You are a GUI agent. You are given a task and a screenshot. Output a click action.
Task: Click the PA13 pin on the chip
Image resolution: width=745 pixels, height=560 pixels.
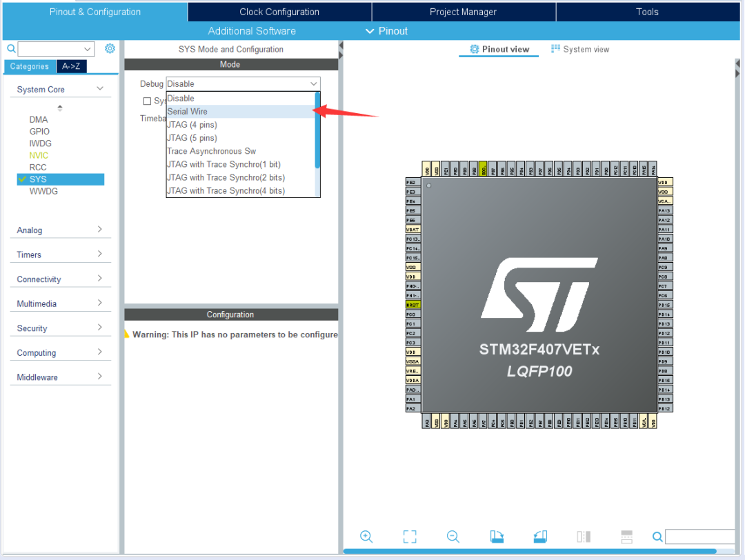click(665, 210)
